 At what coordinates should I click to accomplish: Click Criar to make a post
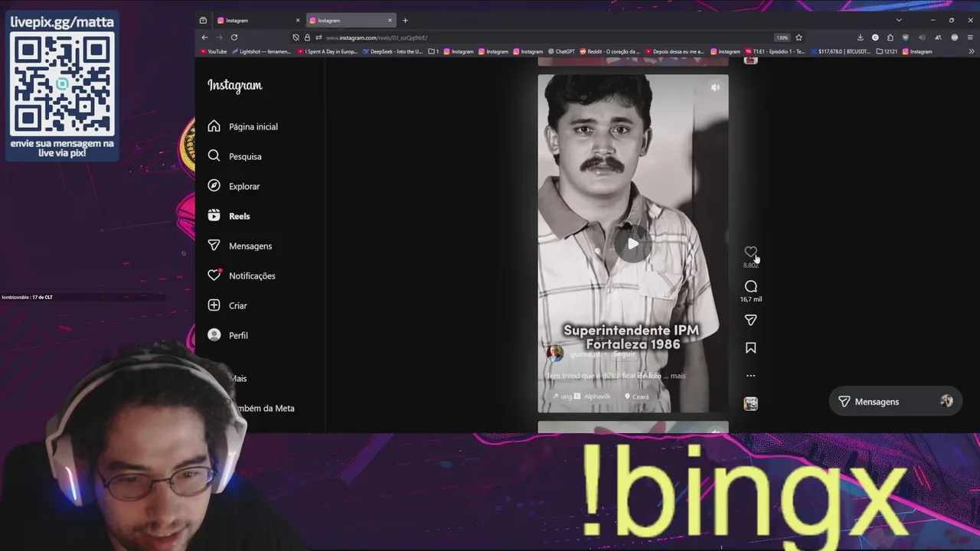click(227, 305)
